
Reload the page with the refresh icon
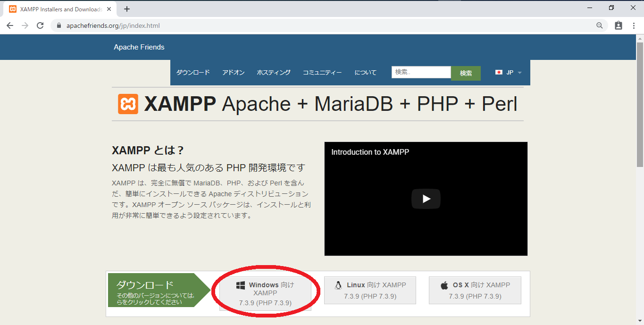(40, 25)
